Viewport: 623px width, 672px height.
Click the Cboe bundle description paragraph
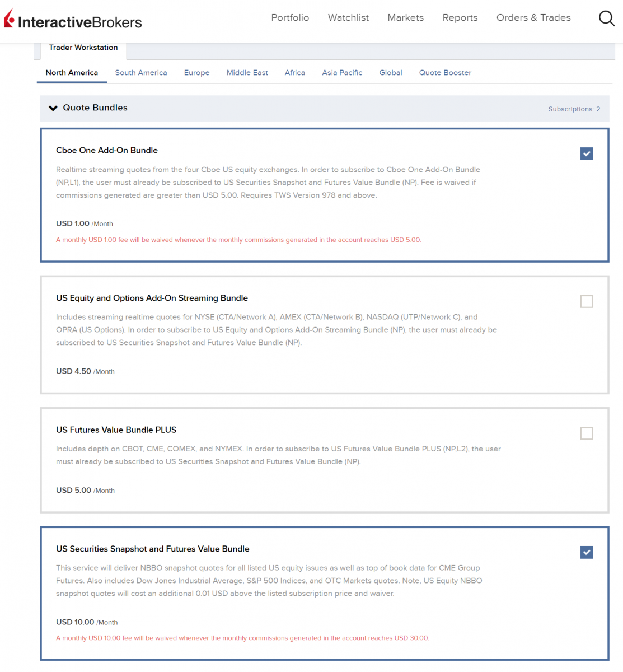click(268, 183)
